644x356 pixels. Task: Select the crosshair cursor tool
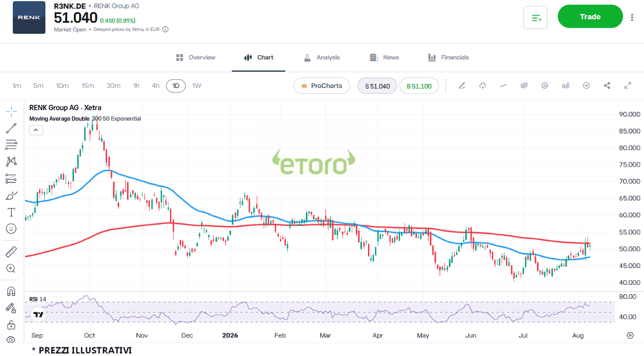pyautogui.click(x=11, y=111)
